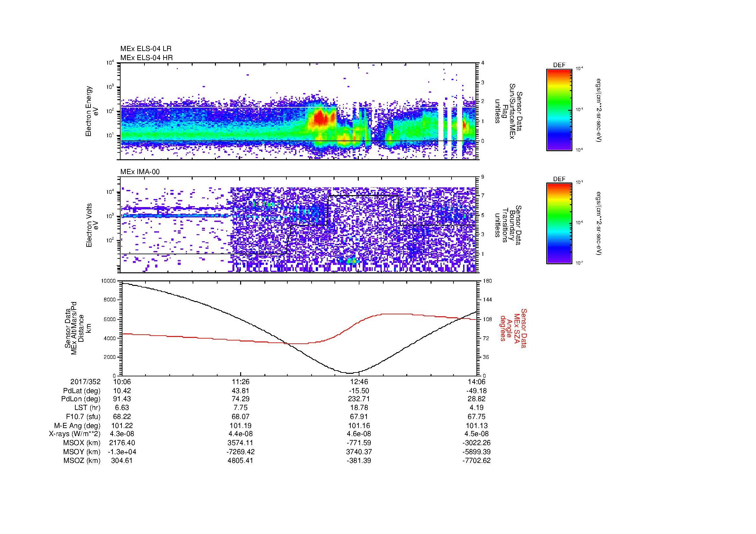756x534 pixels.
Task: Click the date label '2017/352'
Action: coord(85,382)
